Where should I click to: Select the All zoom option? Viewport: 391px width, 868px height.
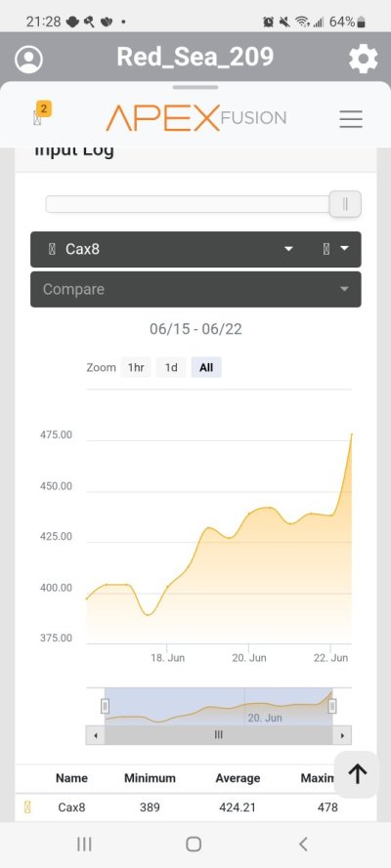pyautogui.click(x=206, y=367)
